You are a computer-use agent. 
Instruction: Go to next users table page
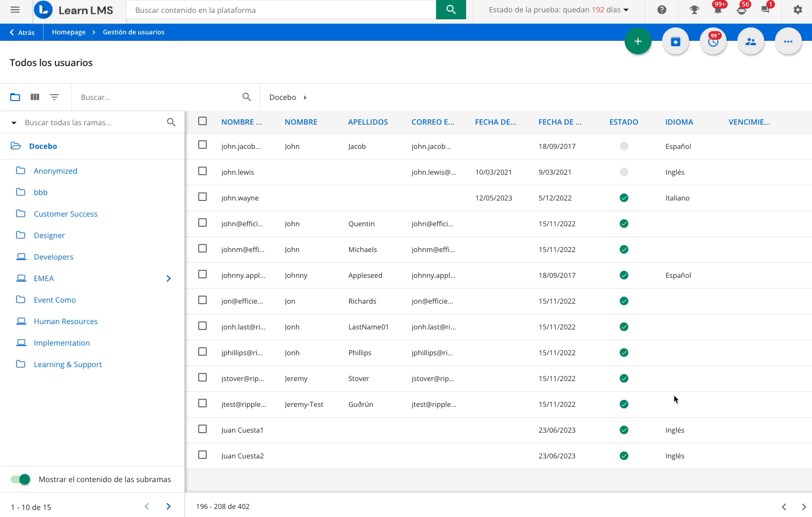click(803, 507)
